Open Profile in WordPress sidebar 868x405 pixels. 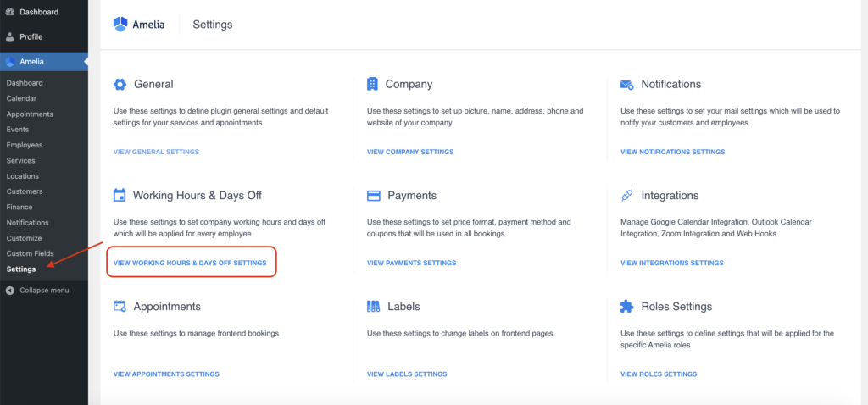point(31,36)
